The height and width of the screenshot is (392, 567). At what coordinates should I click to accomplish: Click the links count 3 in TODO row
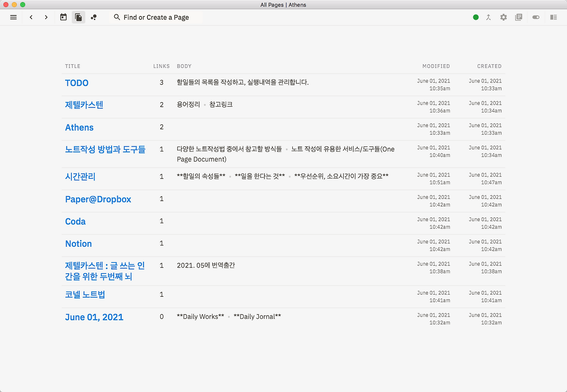pos(162,82)
